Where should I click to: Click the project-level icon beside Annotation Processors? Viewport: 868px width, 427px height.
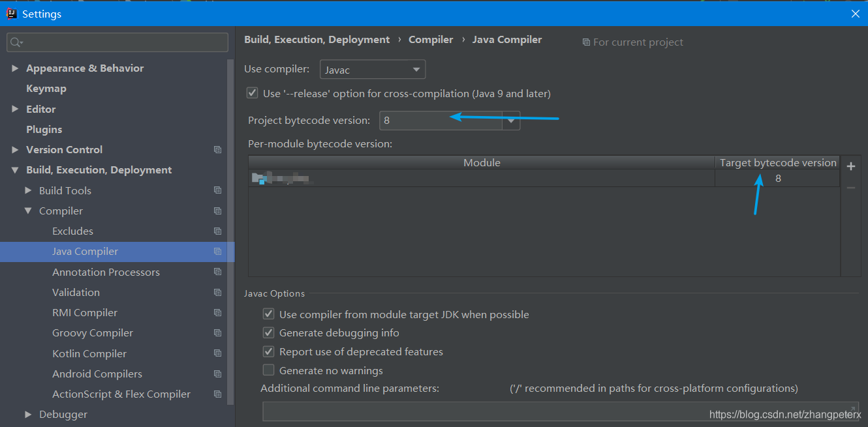tap(218, 272)
